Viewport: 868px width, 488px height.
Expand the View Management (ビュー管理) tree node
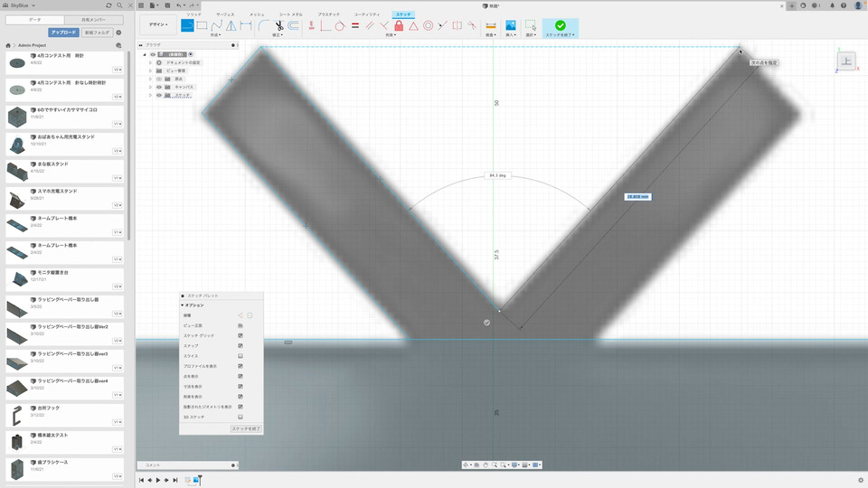pos(151,70)
